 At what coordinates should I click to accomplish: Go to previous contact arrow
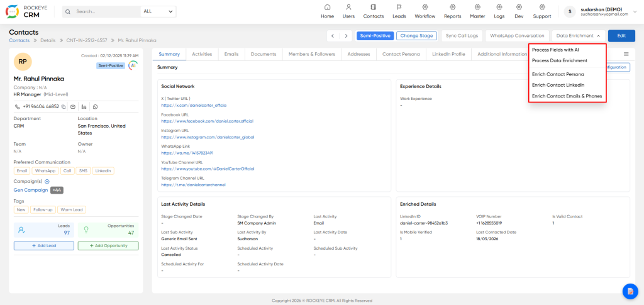[333, 36]
